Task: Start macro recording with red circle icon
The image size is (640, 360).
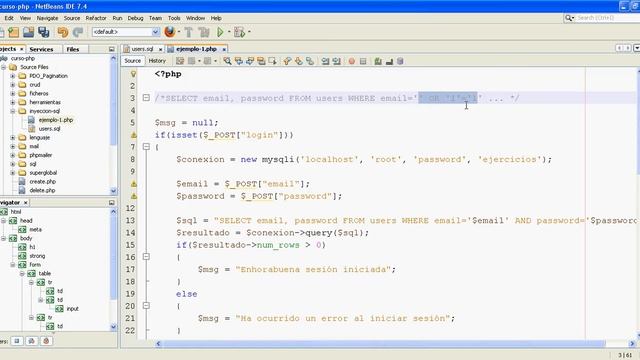Action: 351,61
